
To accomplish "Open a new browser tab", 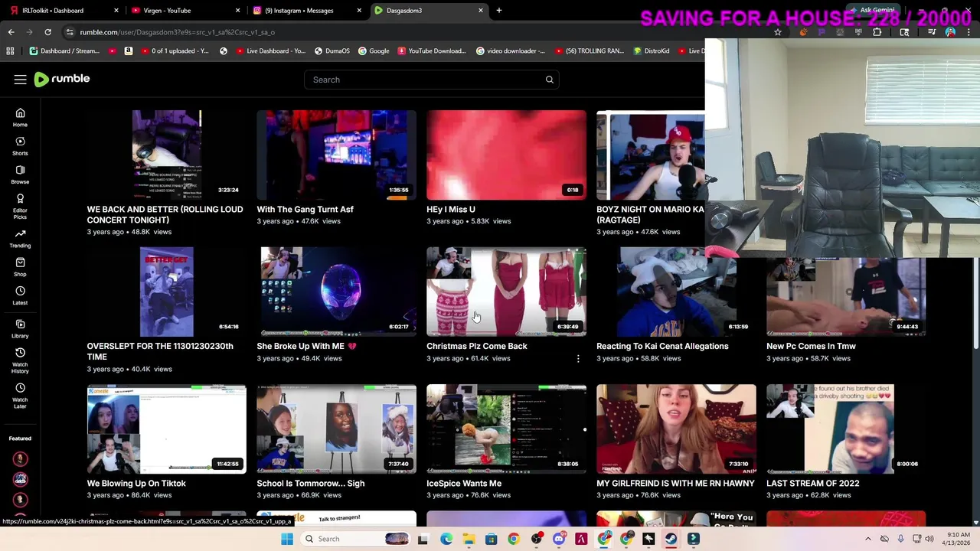I will (499, 11).
